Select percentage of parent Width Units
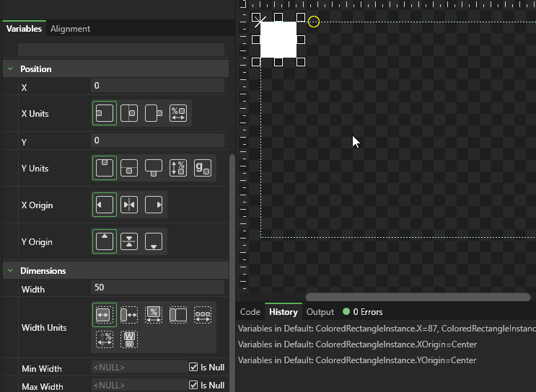 [x=154, y=315]
